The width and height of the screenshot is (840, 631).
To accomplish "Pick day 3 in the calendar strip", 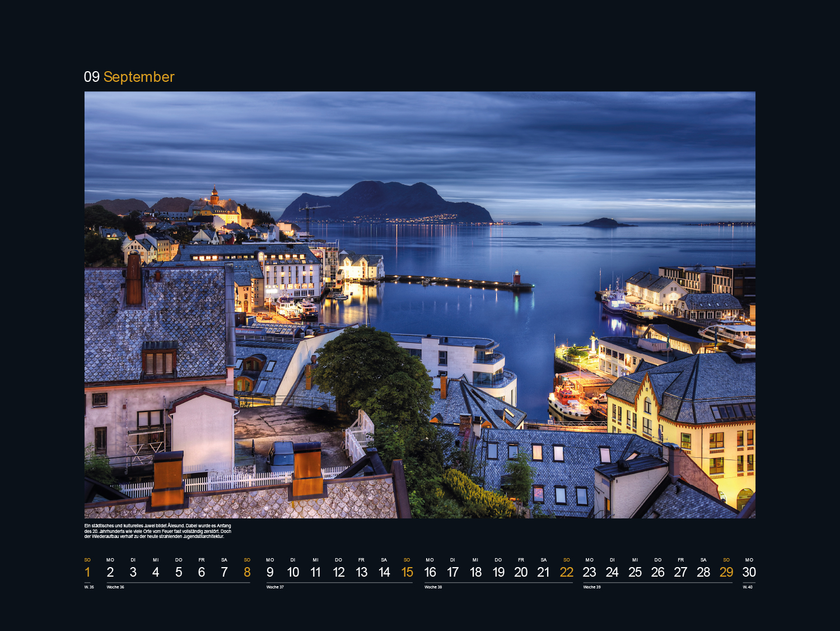I will [x=133, y=572].
